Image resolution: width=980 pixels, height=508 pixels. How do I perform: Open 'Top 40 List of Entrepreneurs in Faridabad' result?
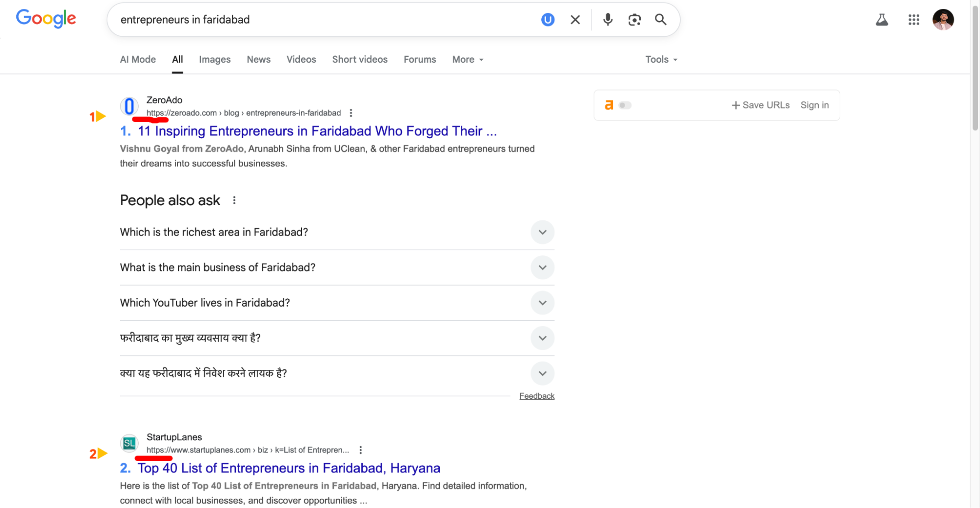[289, 468]
